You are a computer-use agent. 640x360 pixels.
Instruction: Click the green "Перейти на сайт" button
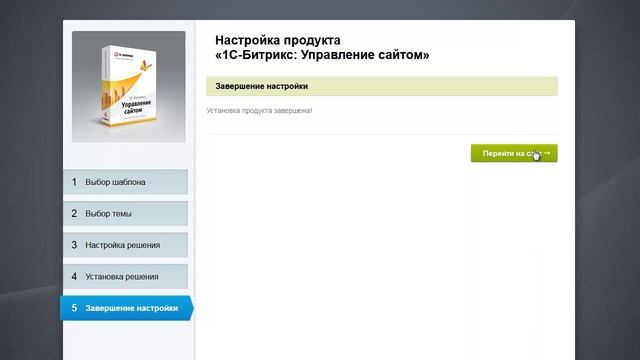514,153
